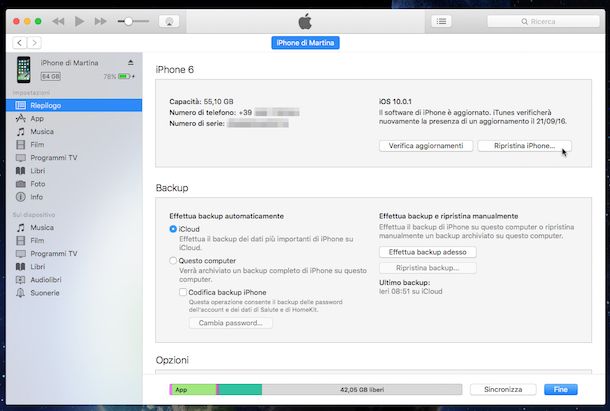610x411 pixels.
Task: Click the iPhone device thumbnail in sidebar
Action: 24,70
